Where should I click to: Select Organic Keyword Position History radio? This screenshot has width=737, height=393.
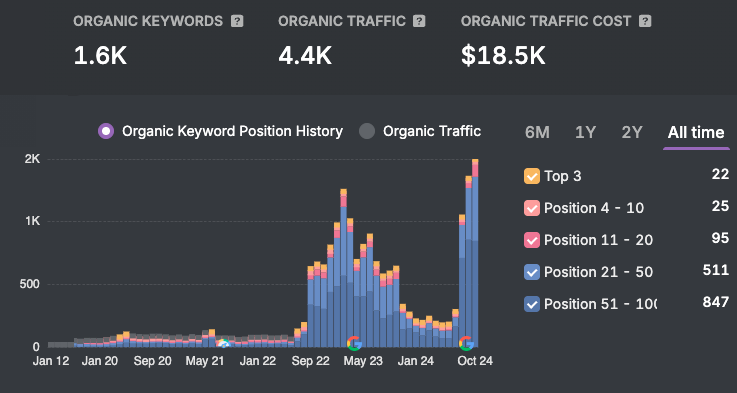tap(106, 131)
